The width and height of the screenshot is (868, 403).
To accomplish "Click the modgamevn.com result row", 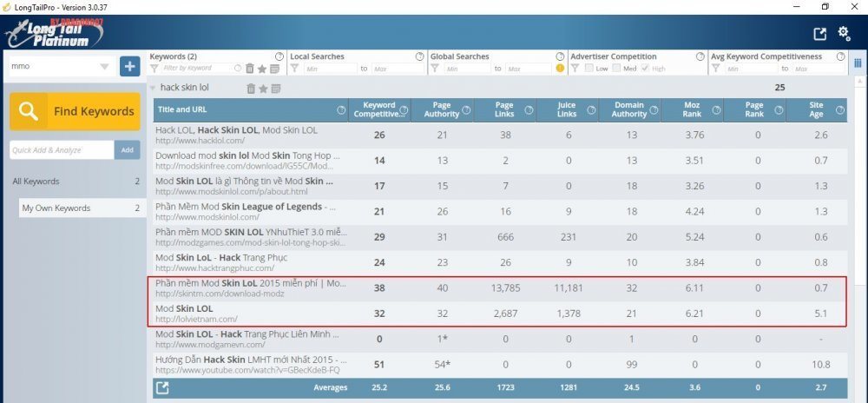I will click(501, 339).
